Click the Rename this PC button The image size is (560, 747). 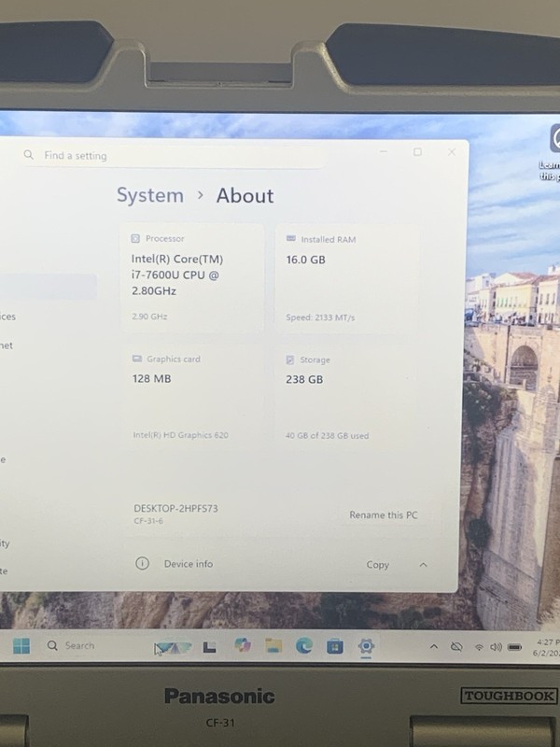point(384,515)
